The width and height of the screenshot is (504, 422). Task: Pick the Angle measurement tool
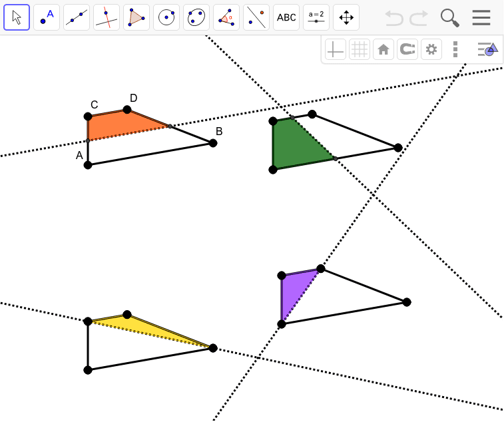tap(226, 17)
